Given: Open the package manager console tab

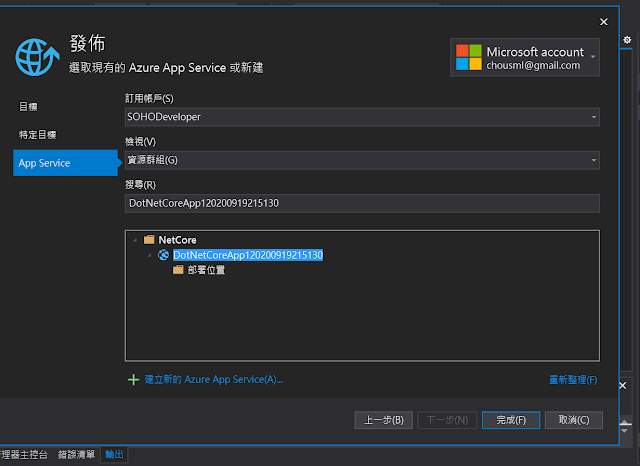Looking at the screenshot, I should click(24, 455).
